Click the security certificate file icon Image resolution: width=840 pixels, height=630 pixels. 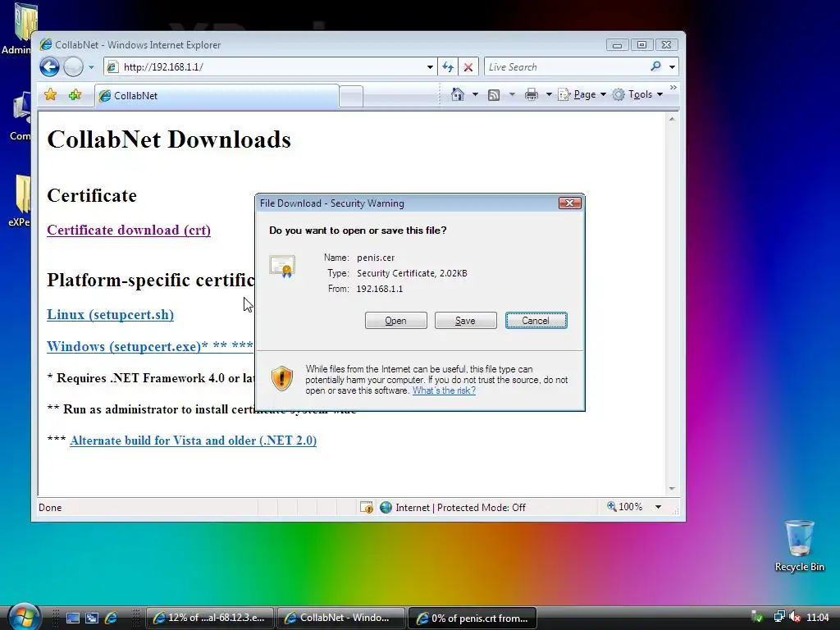[x=282, y=267]
